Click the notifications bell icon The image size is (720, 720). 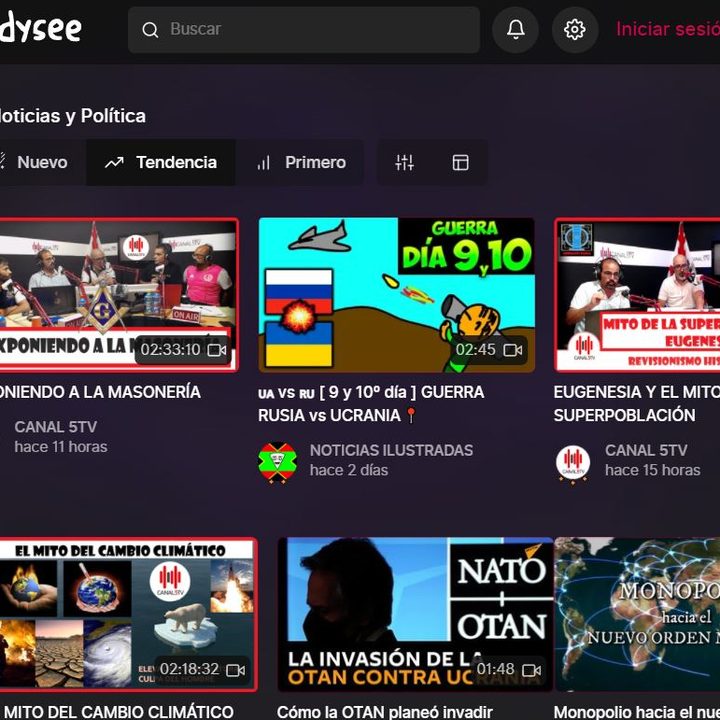pyautogui.click(x=515, y=30)
